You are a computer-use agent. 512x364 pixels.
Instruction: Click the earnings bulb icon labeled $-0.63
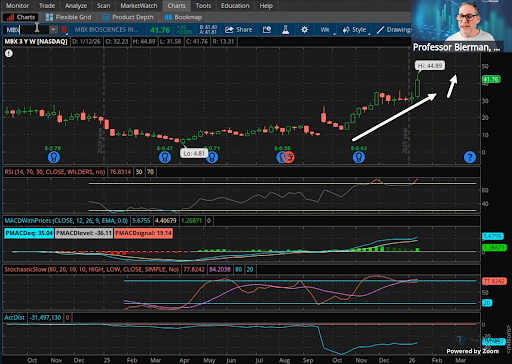pyautogui.click(x=359, y=157)
